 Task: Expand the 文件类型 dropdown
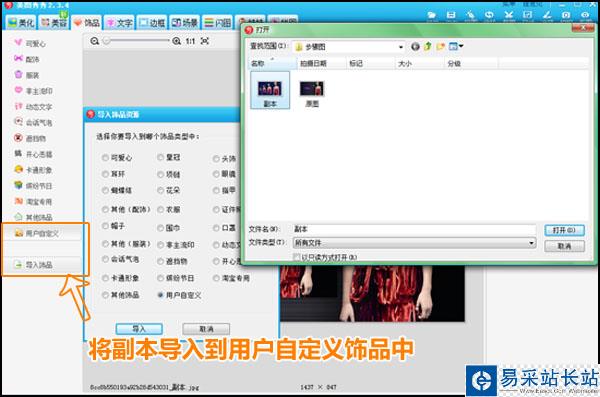(531, 243)
